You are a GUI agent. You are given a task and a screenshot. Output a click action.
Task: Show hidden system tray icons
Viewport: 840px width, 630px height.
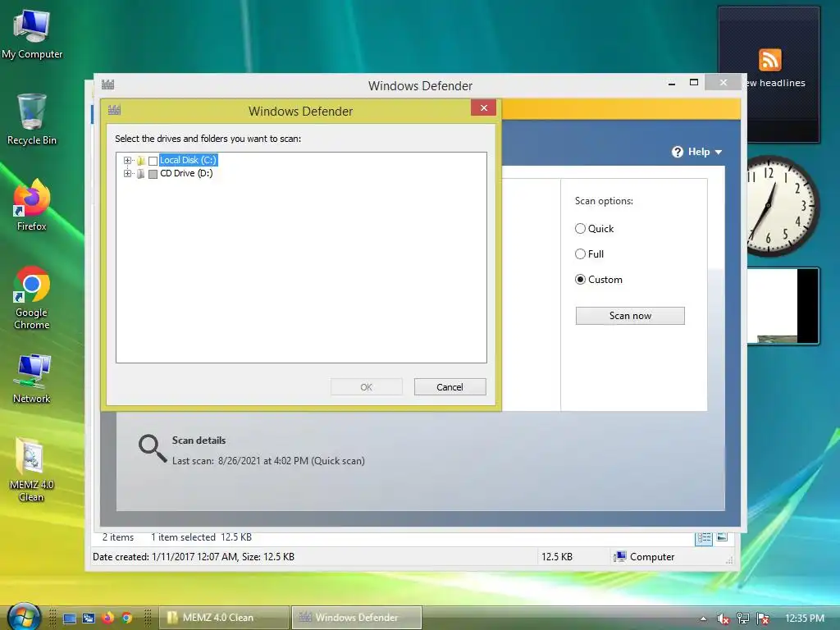(x=703, y=619)
